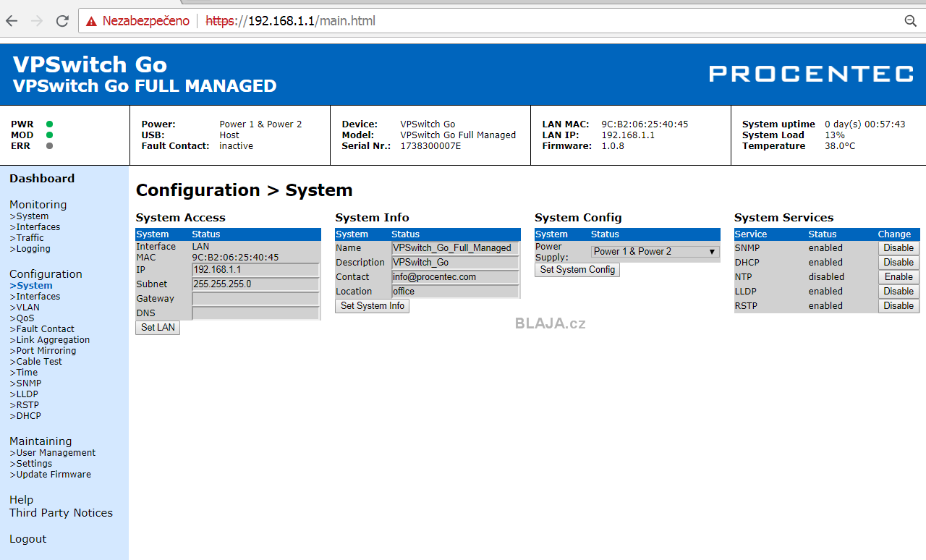The height and width of the screenshot is (560, 926).
Task: Open the Dashboard page
Action: click(42, 179)
